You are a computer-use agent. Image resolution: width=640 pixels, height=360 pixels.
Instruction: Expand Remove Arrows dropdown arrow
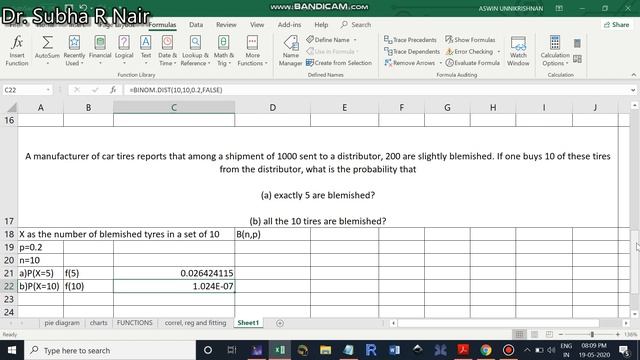(440, 63)
